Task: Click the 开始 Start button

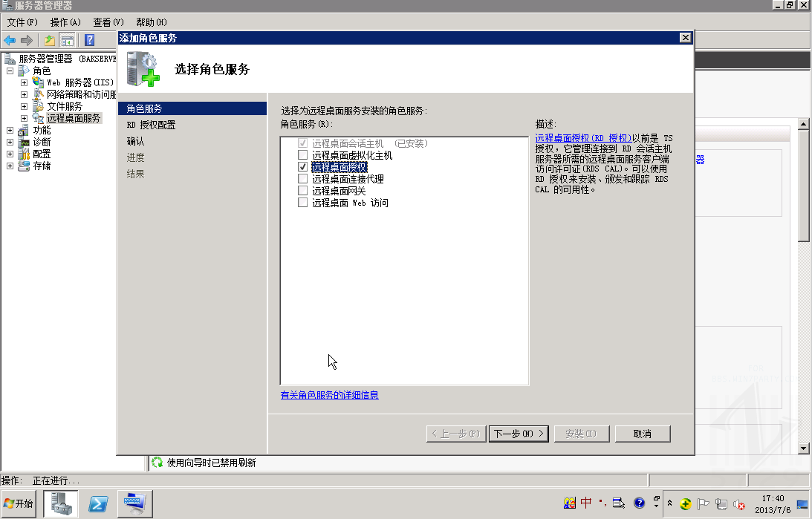Action: (x=19, y=503)
